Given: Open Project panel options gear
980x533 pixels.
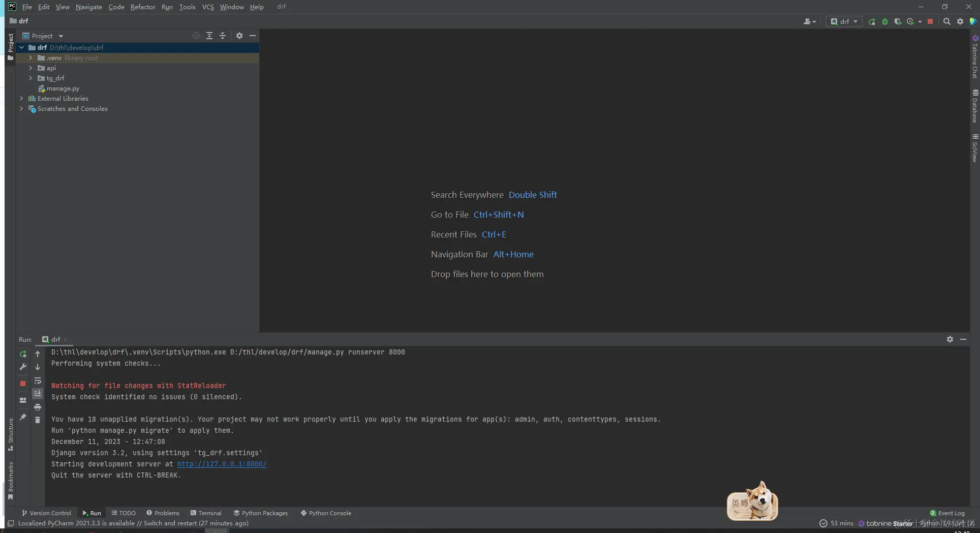Looking at the screenshot, I should click(239, 36).
